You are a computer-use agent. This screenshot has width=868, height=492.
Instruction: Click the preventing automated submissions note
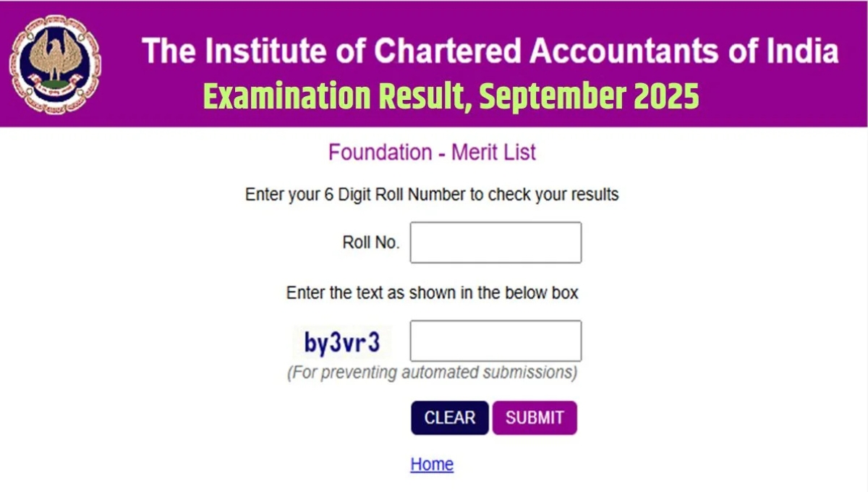click(x=432, y=373)
